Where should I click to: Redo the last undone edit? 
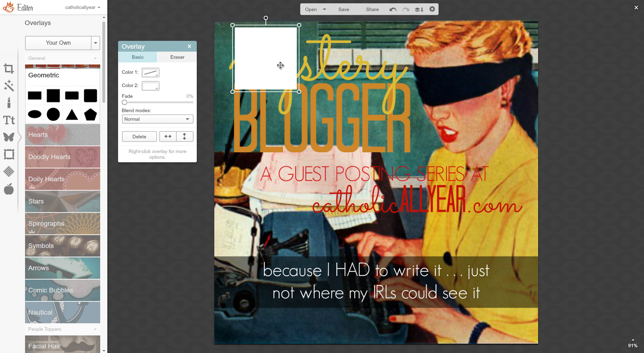(x=406, y=9)
